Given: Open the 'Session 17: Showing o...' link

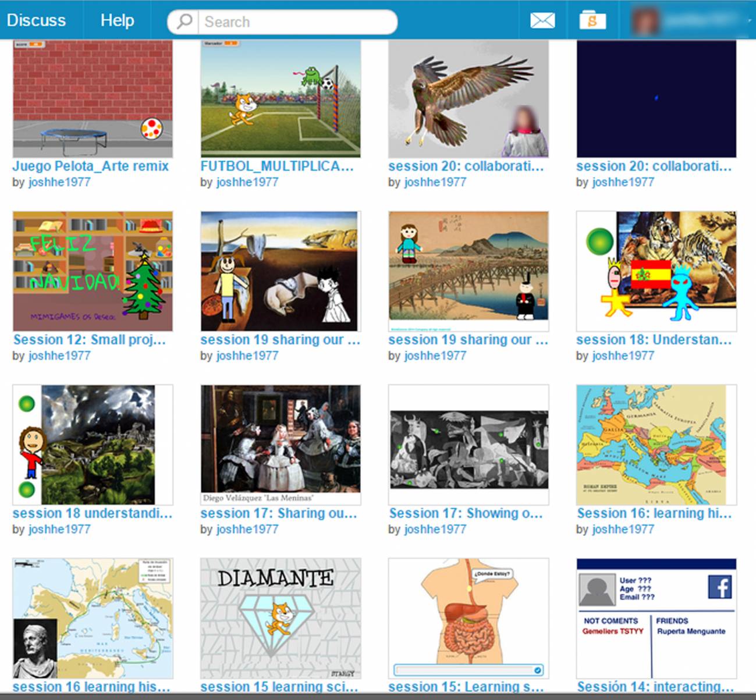Looking at the screenshot, I should point(466,513).
